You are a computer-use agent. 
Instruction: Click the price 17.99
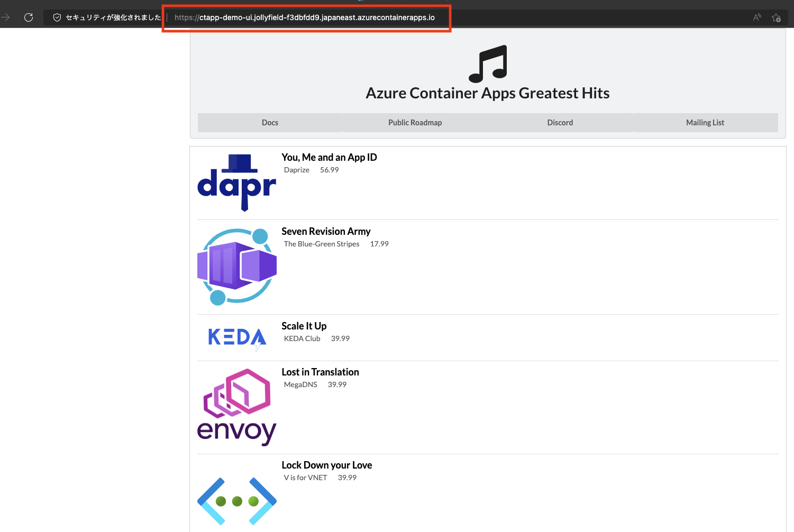379,244
